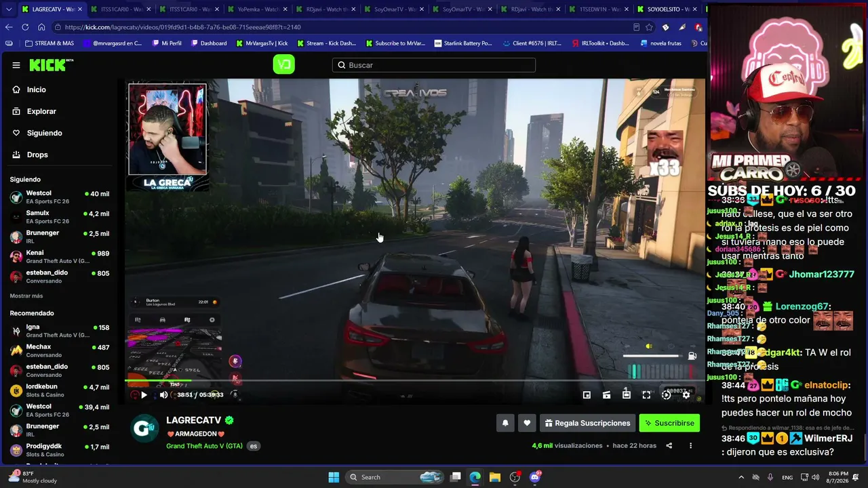Open Prodigyddk recommended channel
The height and width of the screenshot is (488, 868).
[x=60, y=450]
